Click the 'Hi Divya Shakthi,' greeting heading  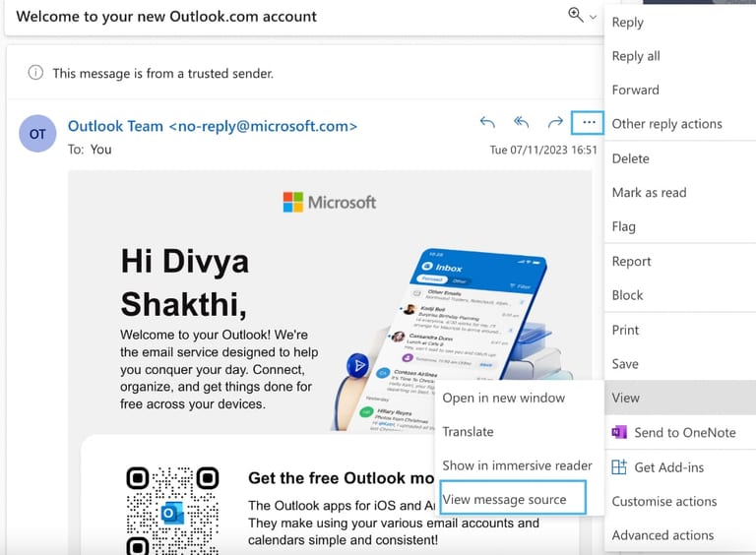click(185, 282)
